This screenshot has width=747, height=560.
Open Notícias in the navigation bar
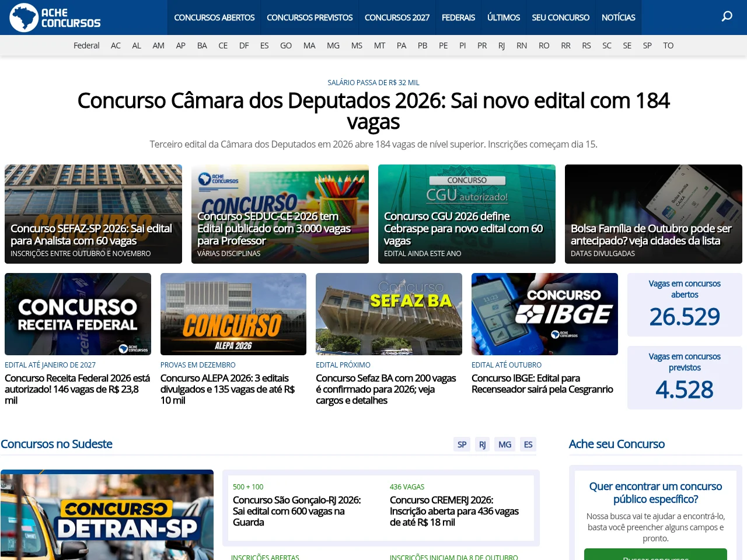[618, 17]
